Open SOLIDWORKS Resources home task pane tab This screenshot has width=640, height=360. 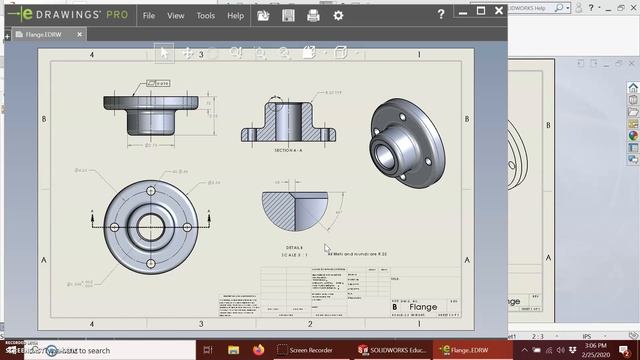pos(633,87)
